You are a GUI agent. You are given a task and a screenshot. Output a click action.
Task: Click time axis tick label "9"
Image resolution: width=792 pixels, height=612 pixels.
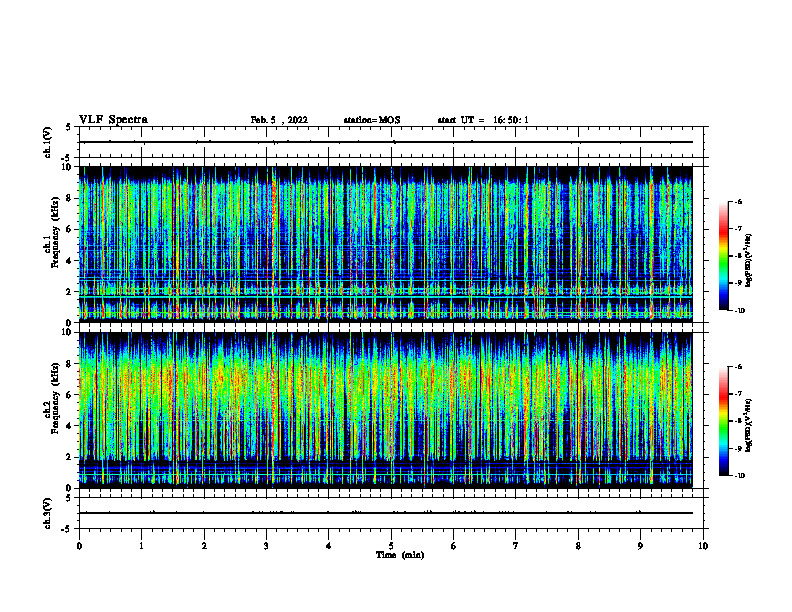pyautogui.click(x=640, y=546)
